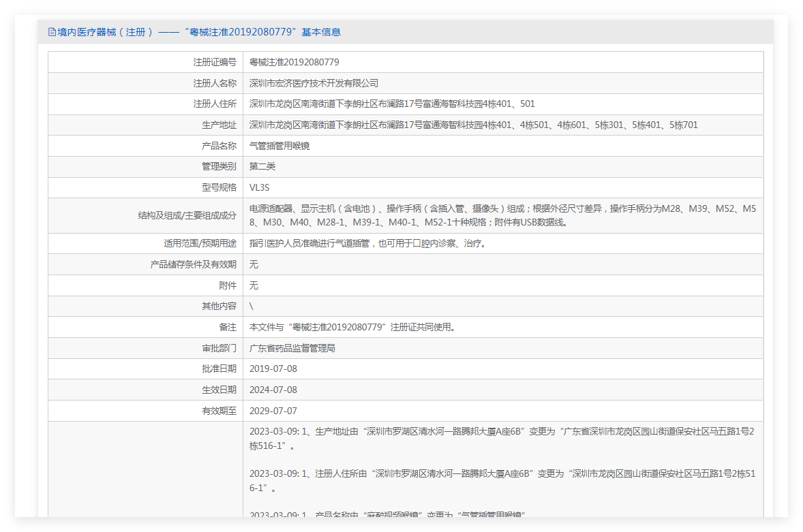803x532 pixels.
Task: Click the 产品储存条件及有效期 label cell
Action: click(x=145, y=264)
